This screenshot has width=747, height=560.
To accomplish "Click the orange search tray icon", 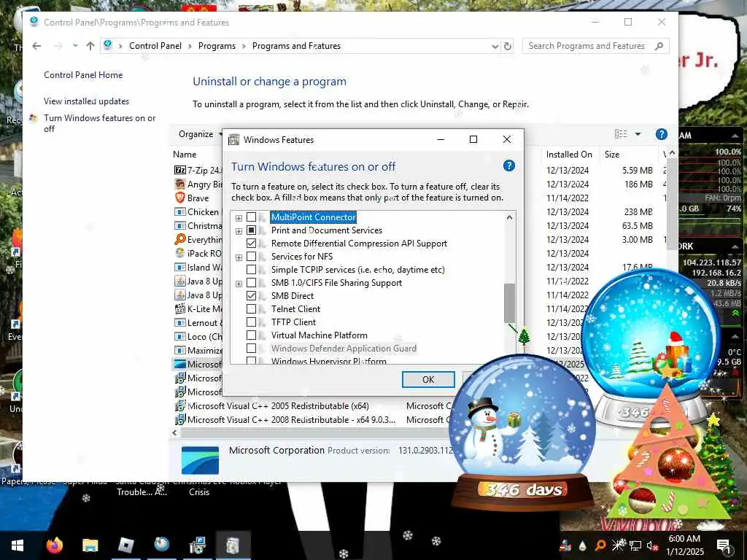I will coord(600,545).
